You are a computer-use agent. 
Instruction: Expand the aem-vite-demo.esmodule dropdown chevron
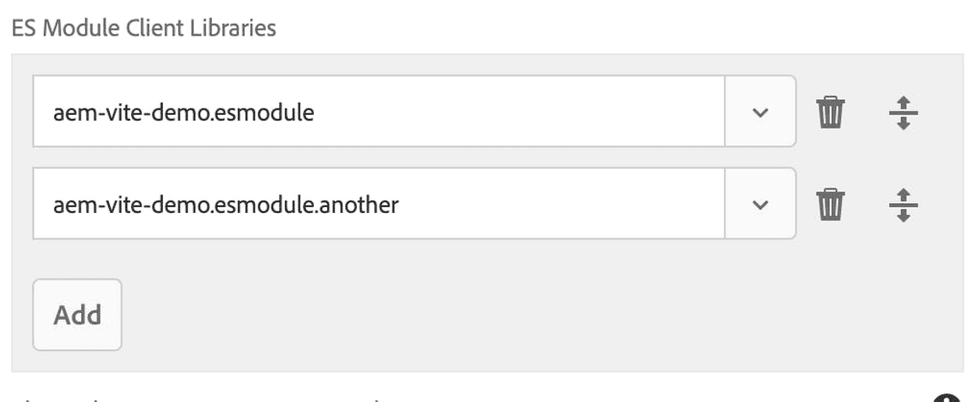[760, 112]
